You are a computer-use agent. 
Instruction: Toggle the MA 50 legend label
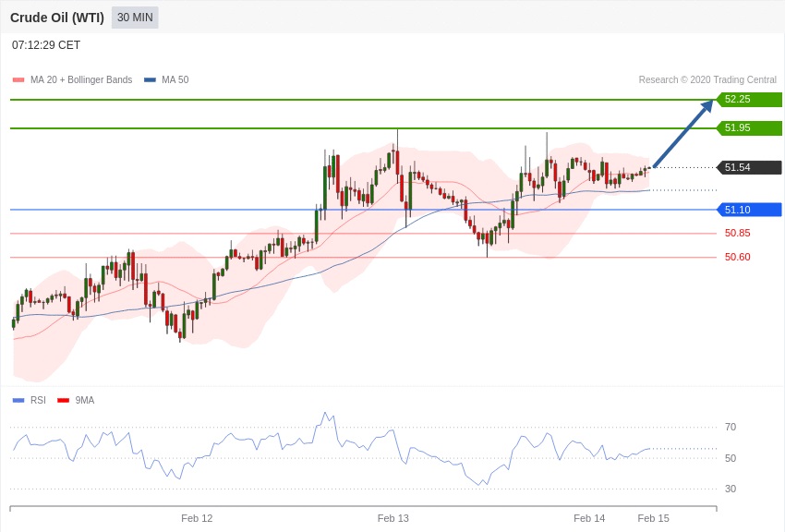175,80
